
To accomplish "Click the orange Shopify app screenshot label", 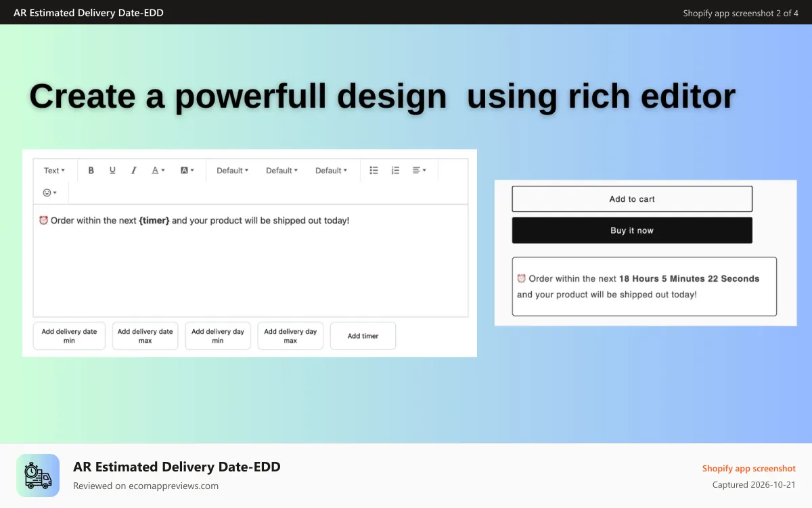I will [749, 469].
